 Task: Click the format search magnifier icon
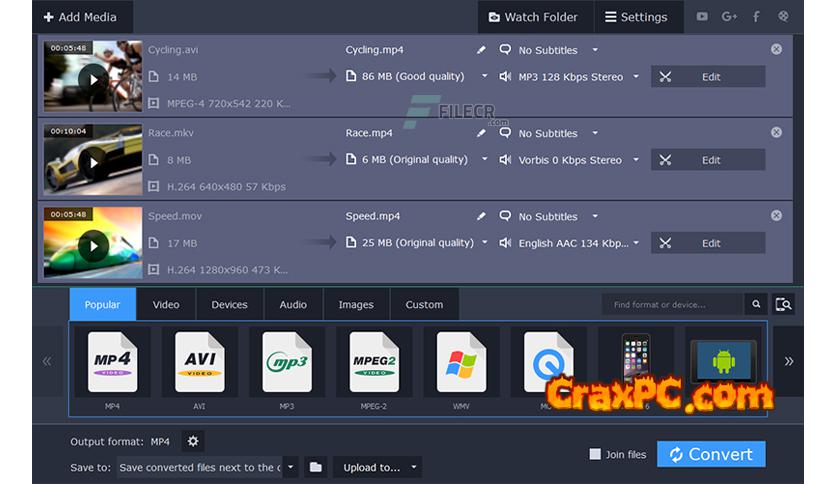click(757, 304)
